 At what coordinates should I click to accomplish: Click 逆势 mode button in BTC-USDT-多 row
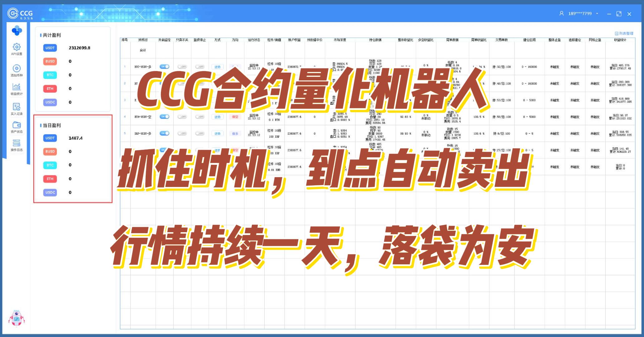click(217, 67)
